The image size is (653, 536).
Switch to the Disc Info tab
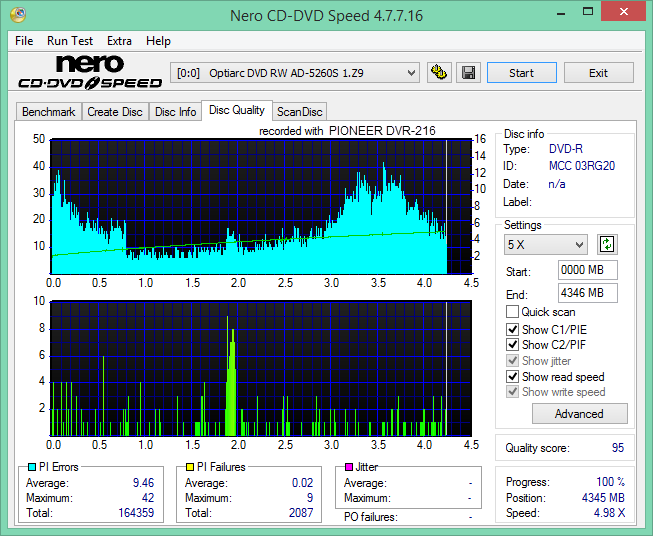pos(175,112)
